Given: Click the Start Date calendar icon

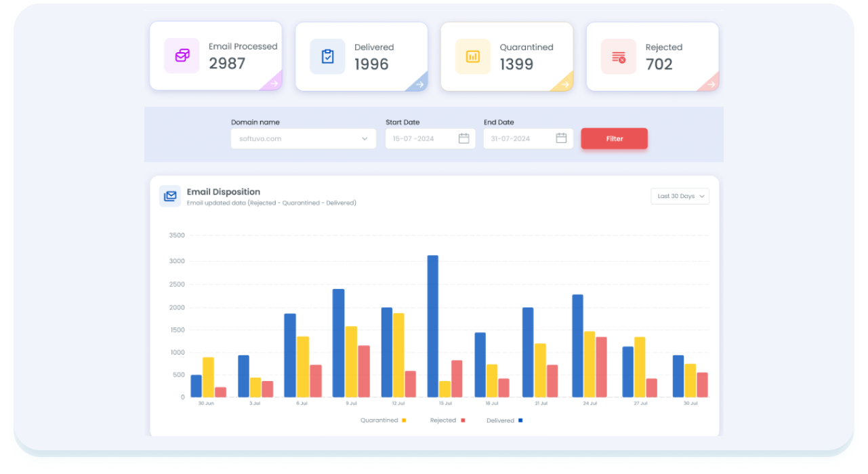Looking at the screenshot, I should pos(463,138).
